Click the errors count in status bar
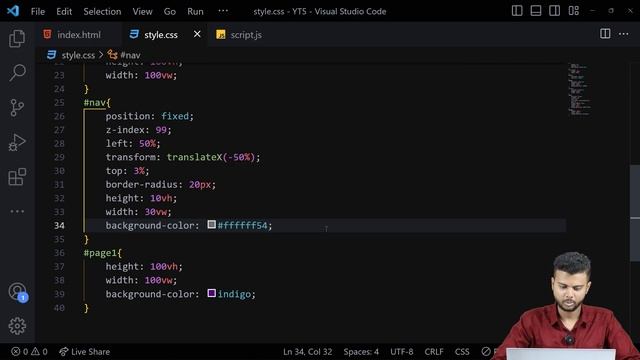 [20, 351]
